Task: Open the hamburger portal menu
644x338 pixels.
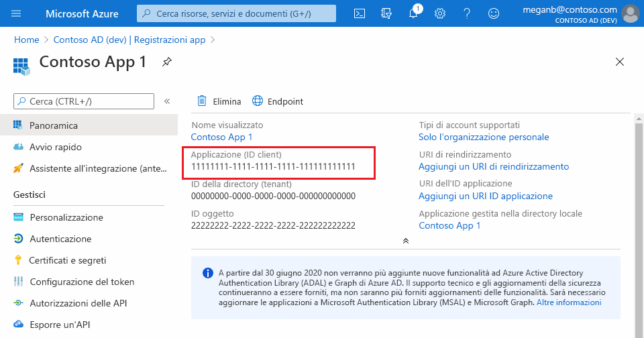Action: click(16, 13)
